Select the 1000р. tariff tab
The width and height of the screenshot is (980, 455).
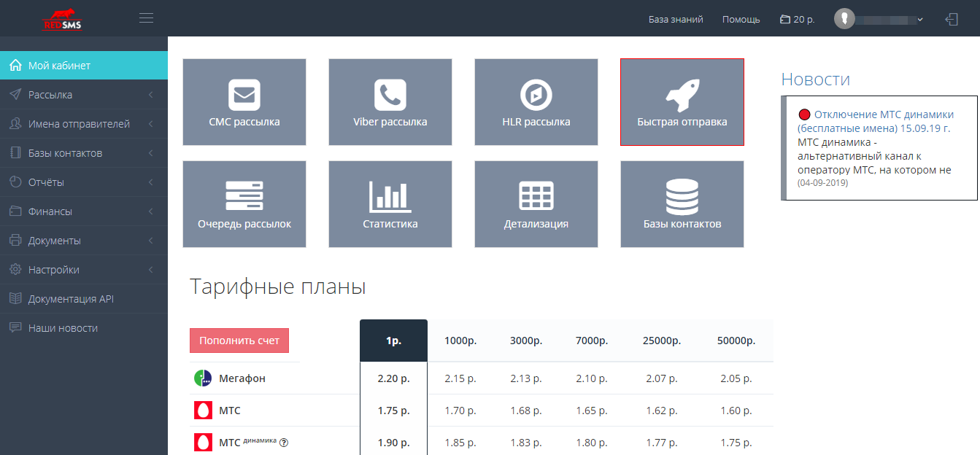pos(460,341)
